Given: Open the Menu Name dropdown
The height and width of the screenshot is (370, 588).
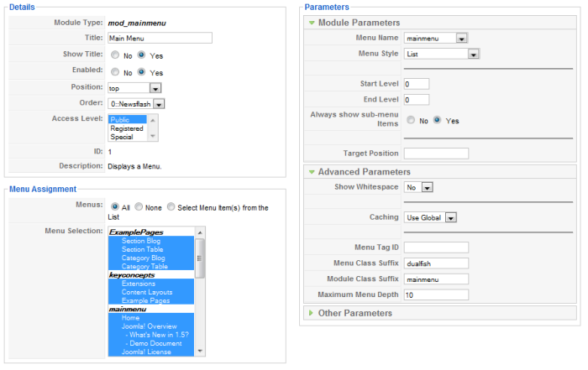Looking at the screenshot, I should [x=436, y=39].
